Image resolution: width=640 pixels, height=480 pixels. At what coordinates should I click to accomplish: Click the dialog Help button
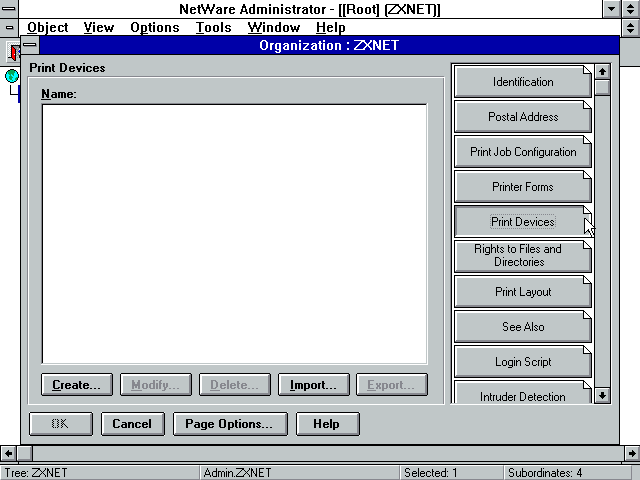[x=327, y=424]
